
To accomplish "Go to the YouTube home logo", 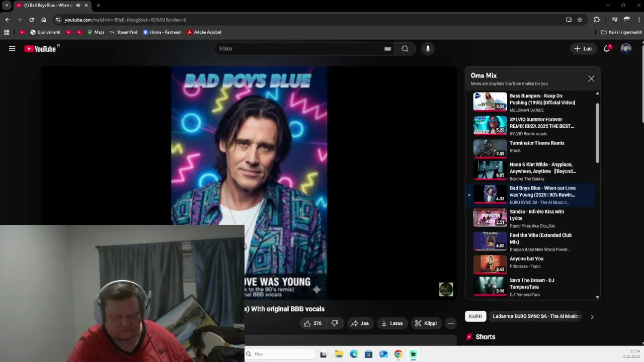I will point(40,49).
